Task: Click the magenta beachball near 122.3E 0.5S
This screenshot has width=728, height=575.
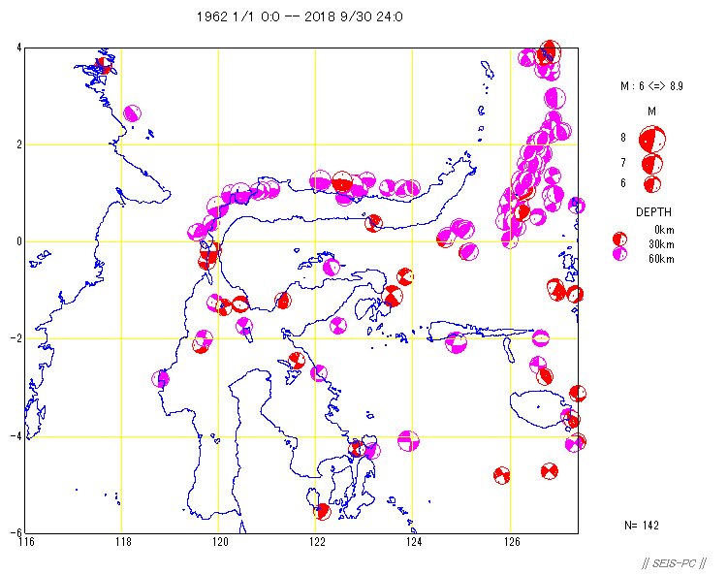Action: [x=332, y=267]
